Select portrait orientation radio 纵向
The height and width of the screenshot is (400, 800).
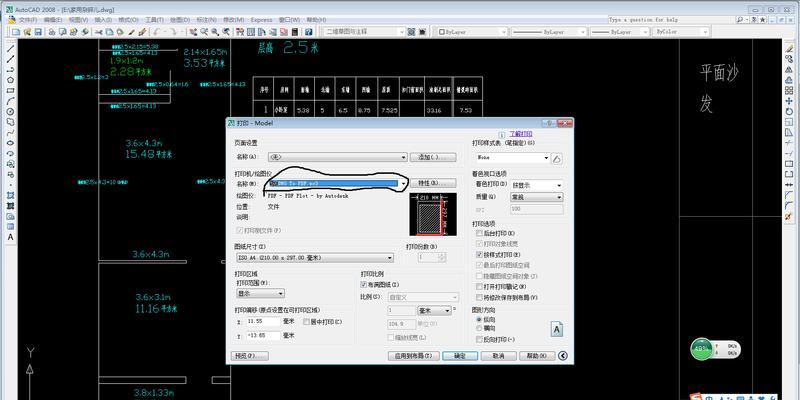tap(479, 319)
